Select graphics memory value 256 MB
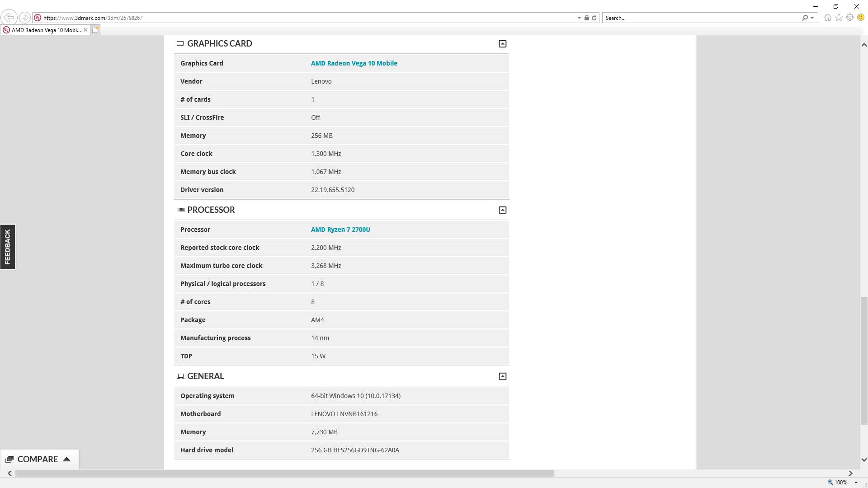This screenshot has width=868, height=488. (x=322, y=136)
